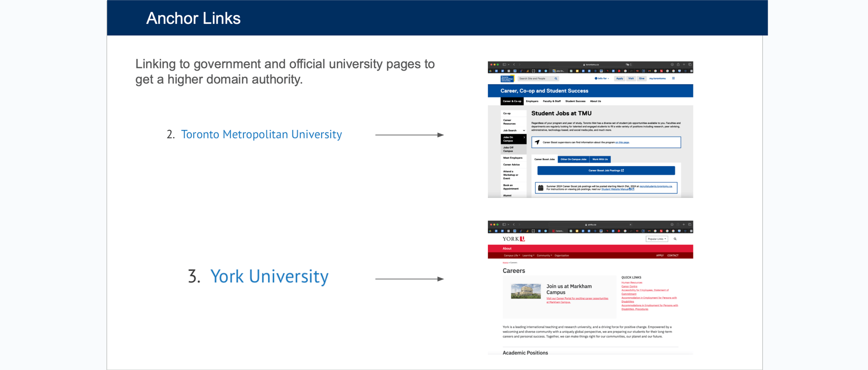Open the Student Website Manual link
Image resolution: width=868 pixels, height=370 pixels.
tap(617, 190)
